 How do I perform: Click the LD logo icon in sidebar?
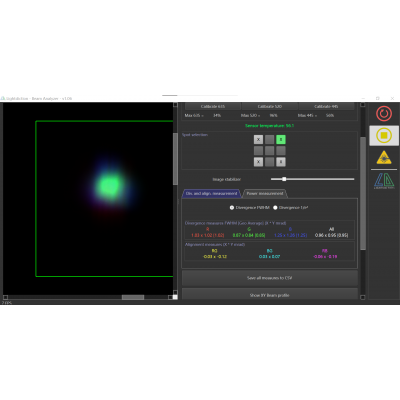[x=384, y=181]
